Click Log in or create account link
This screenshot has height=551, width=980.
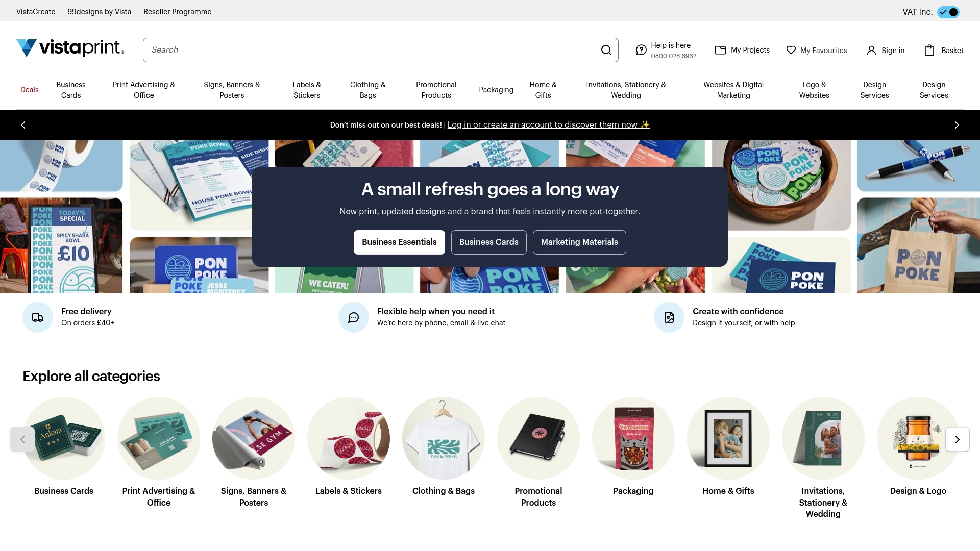548,125
